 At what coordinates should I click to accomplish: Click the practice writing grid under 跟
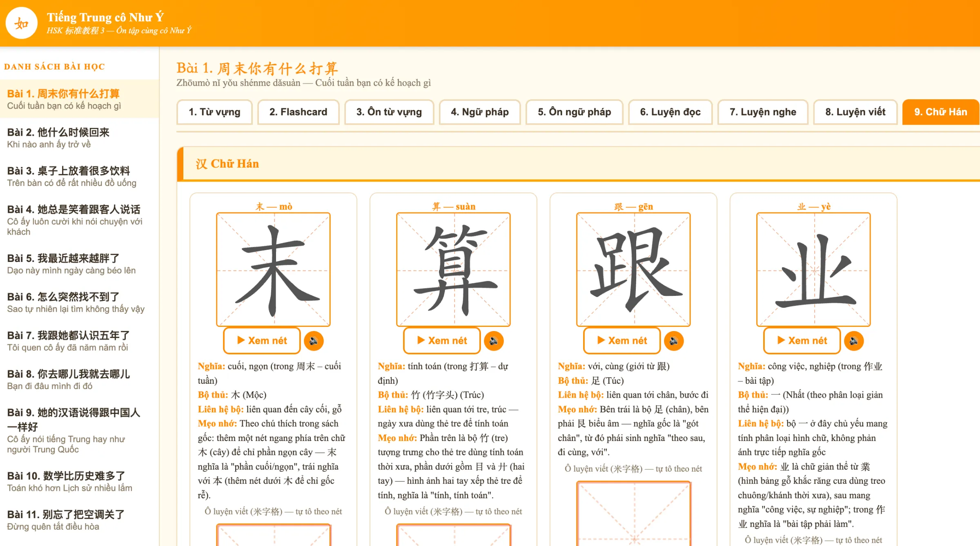(x=633, y=513)
